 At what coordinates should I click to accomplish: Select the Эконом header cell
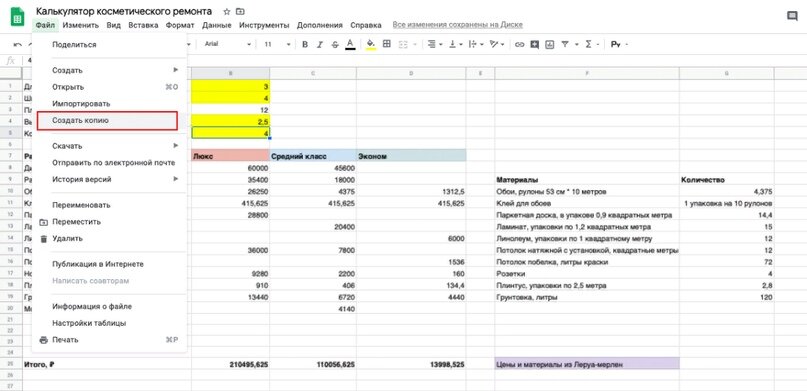[x=411, y=156]
